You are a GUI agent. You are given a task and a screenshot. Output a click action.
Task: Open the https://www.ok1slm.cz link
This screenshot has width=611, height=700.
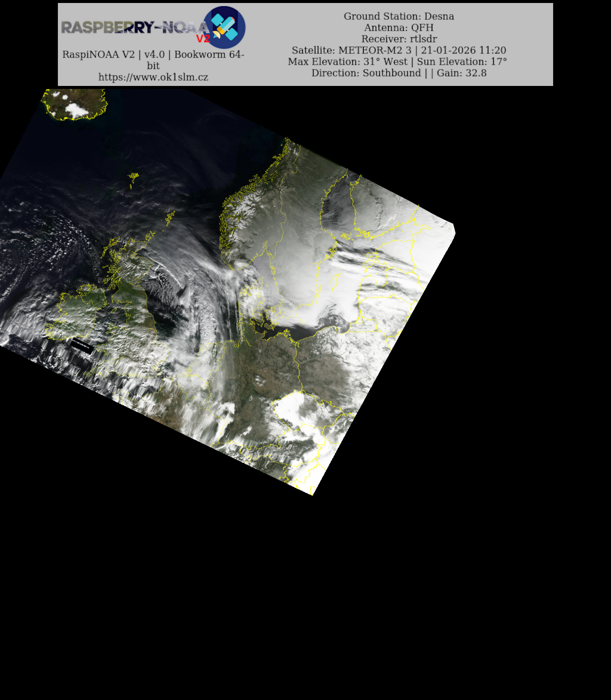pyautogui.click(x=153, y=77)
